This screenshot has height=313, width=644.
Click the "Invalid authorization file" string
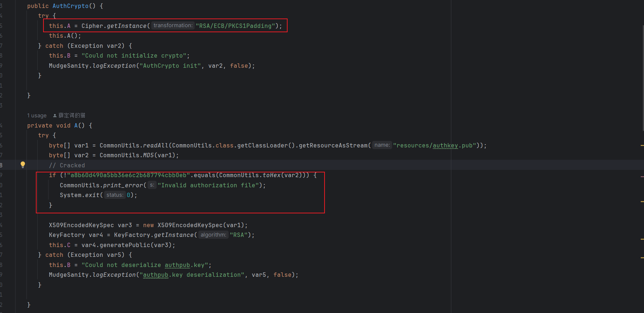tap(208, 185)
